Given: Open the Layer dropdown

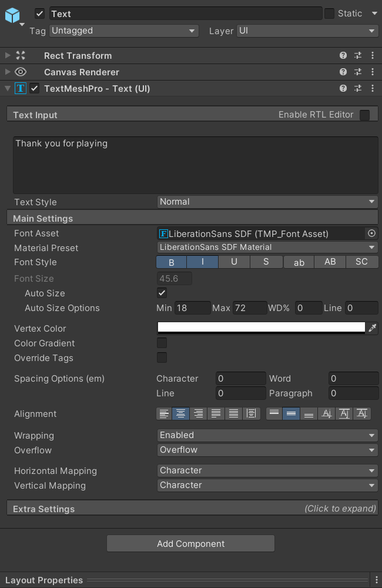Looking at the screenshot, I should (307, 31).
